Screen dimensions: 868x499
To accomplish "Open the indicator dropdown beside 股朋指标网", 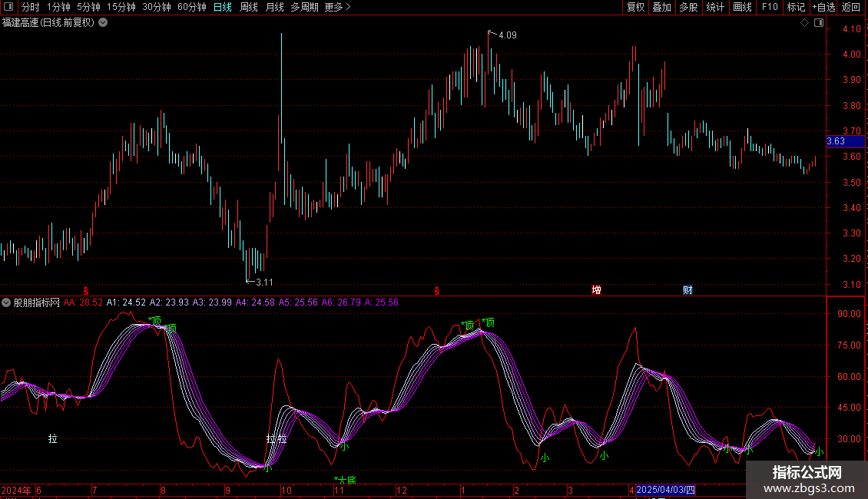I will click(x=6, y=302).
